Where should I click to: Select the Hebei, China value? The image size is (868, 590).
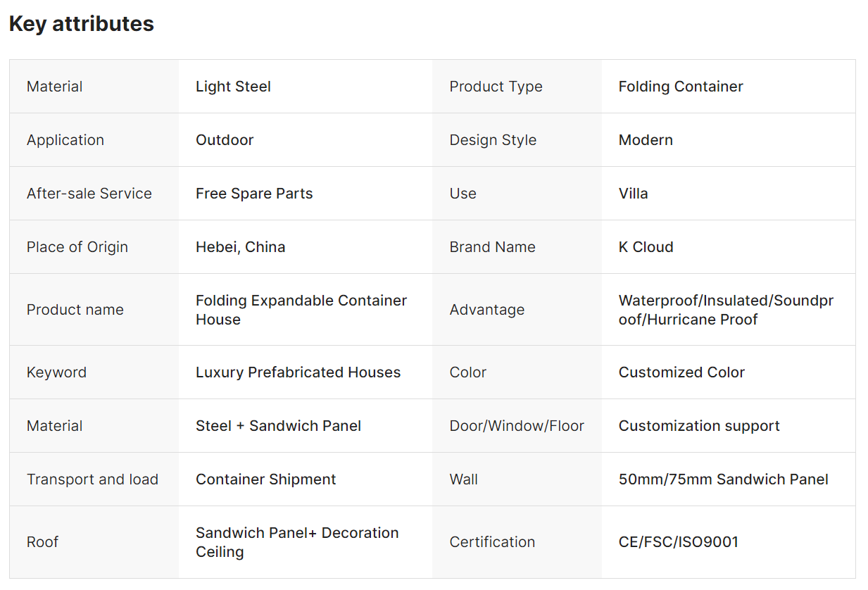[240, 247]
